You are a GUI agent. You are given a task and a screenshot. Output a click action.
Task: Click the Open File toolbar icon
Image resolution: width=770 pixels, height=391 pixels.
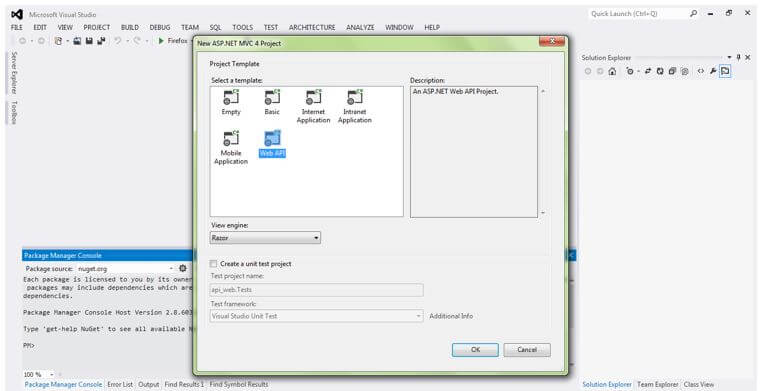77,41
